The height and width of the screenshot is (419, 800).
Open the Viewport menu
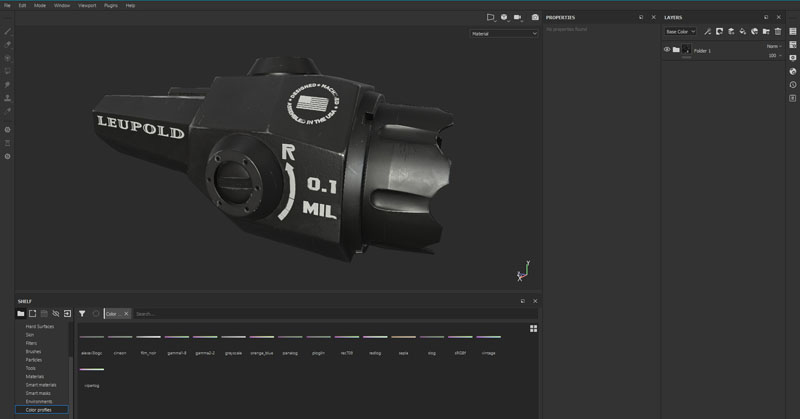coord(89,5)
